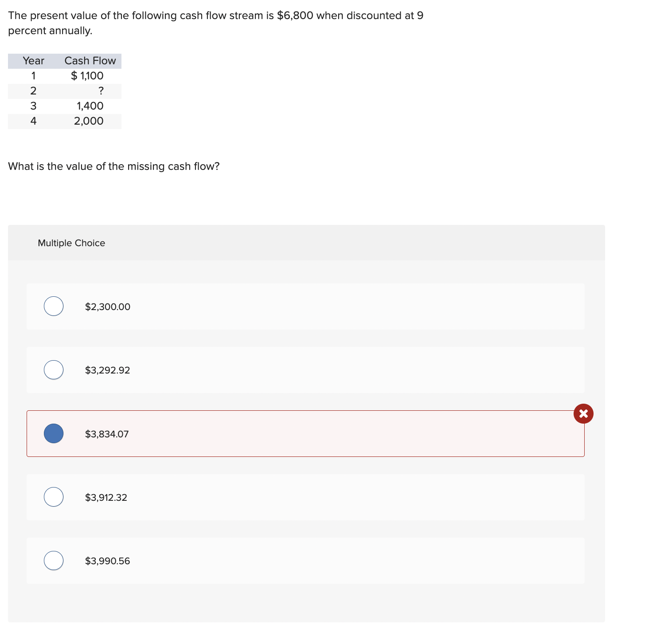The image size is (672, 637).
Task: Click the $2,300.00 answer text
Action: 108,307
